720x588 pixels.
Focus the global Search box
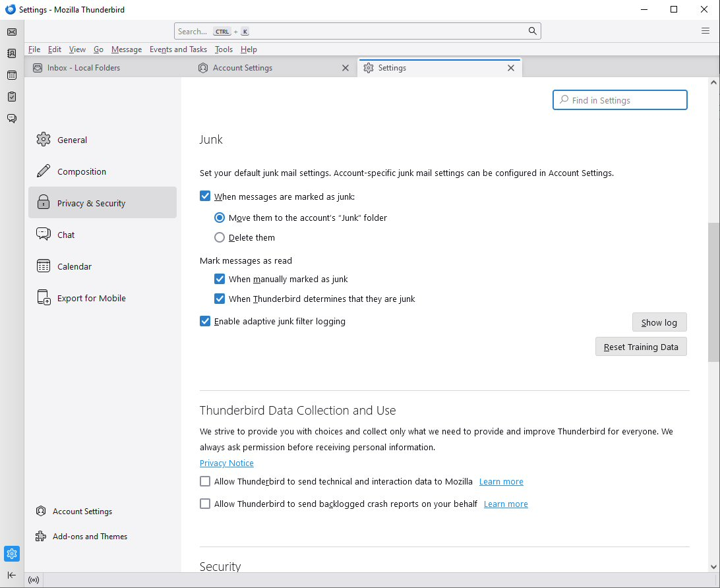click(357, 31)
